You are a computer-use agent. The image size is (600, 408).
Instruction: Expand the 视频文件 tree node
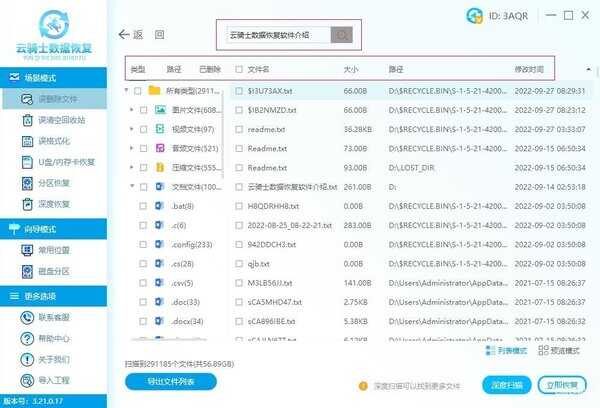(133, 129)
